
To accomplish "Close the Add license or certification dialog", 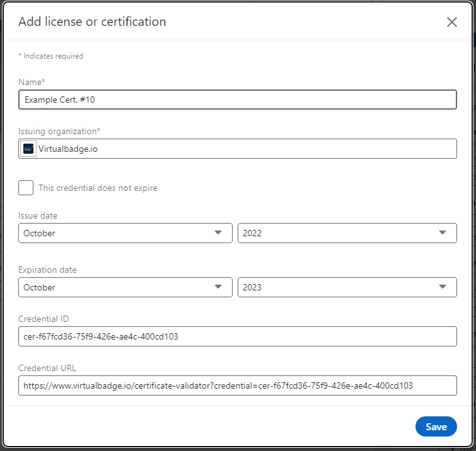I will [451, 22].
